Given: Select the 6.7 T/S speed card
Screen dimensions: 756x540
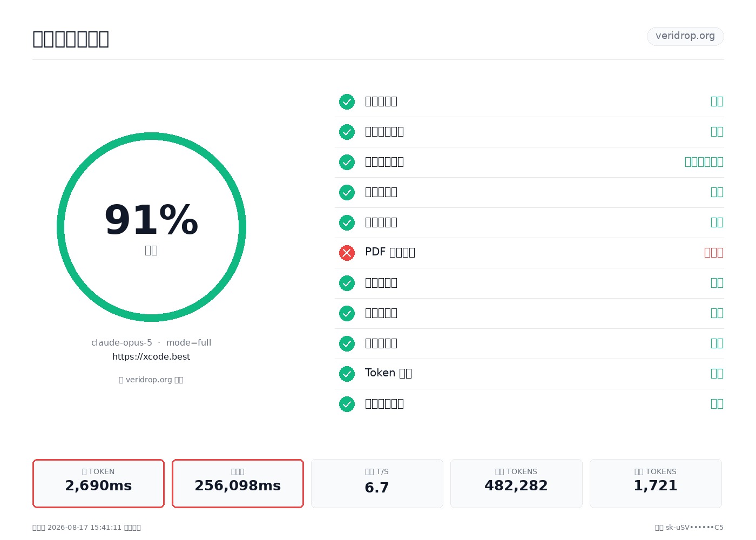Looking at the screenshot, I should click(377, 483).
